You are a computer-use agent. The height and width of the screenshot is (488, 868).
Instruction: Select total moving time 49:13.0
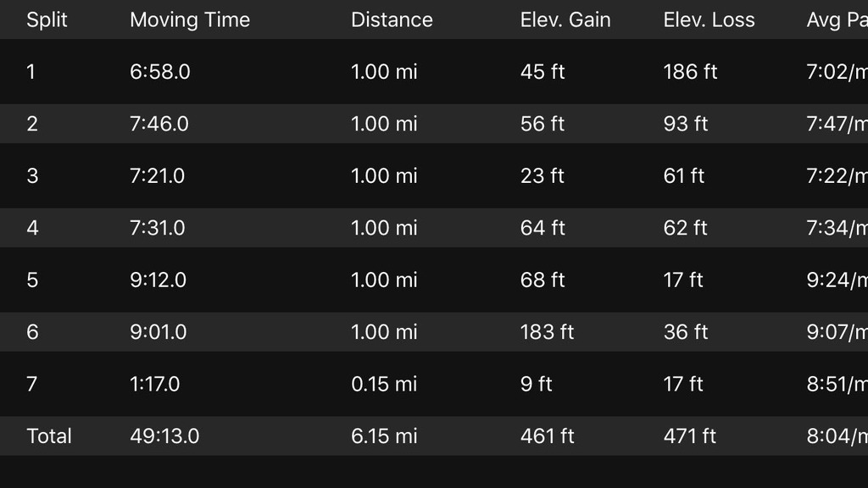[x=164, y=436]
